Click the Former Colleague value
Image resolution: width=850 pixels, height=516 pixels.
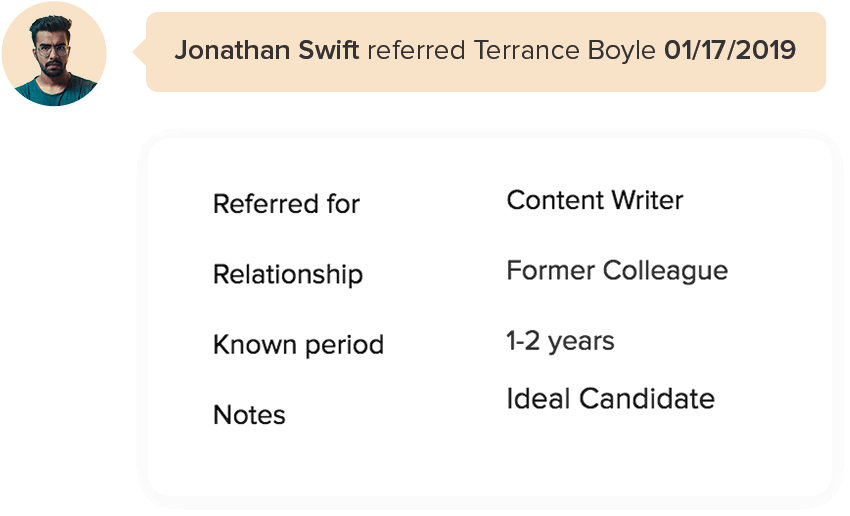point(617,271)
